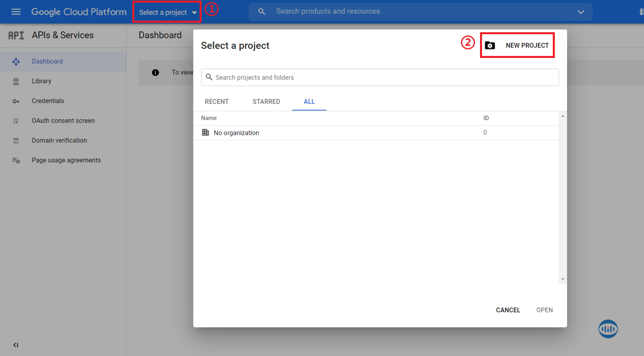Screen dimensions: 644x356
Task: Switch to the STARRED tab
Action: [266, 102]
